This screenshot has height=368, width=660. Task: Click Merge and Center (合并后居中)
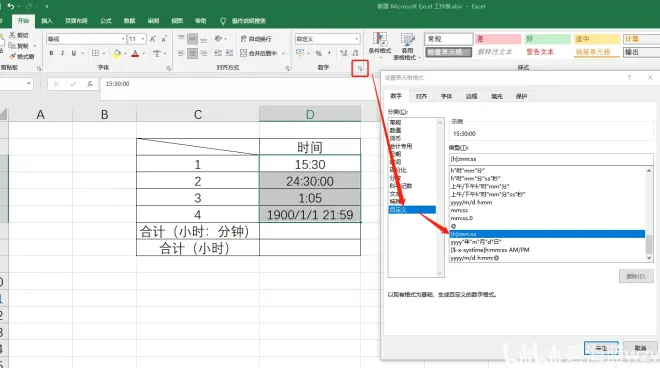pyautogui.click(x=258, y=53)
